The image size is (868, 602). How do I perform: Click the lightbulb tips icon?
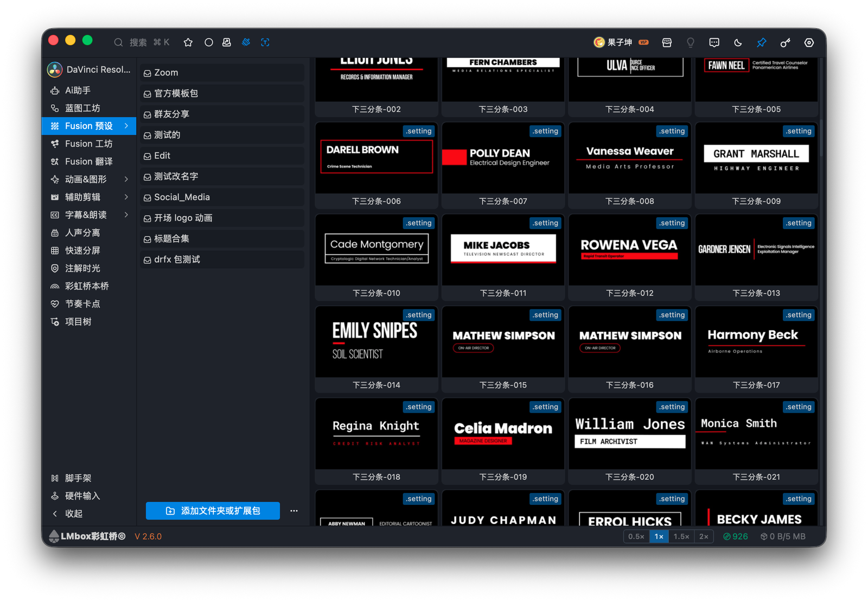pos(691,42)
